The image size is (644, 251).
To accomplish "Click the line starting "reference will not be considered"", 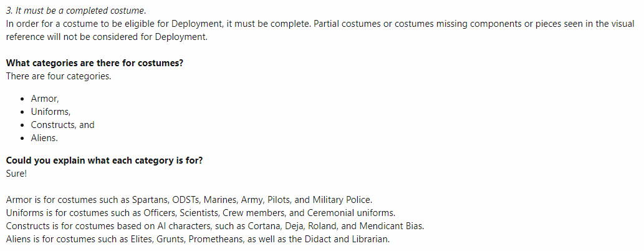I will (x=107, y=36).
